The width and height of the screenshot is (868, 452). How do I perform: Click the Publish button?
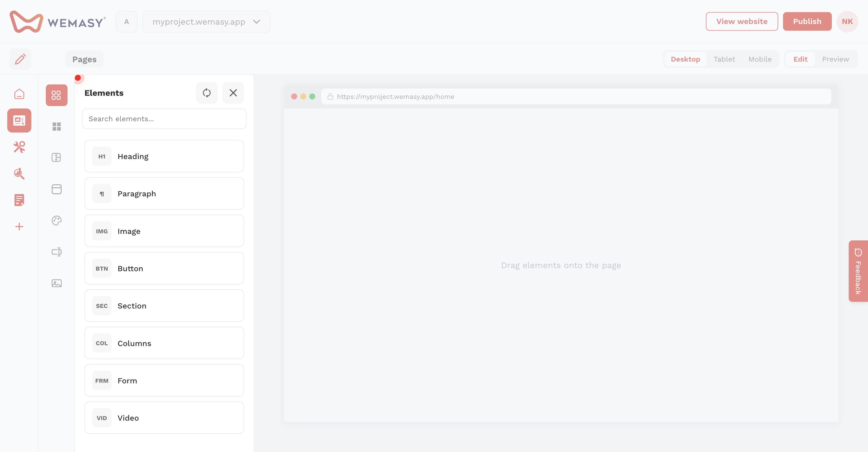coord(807,21)
